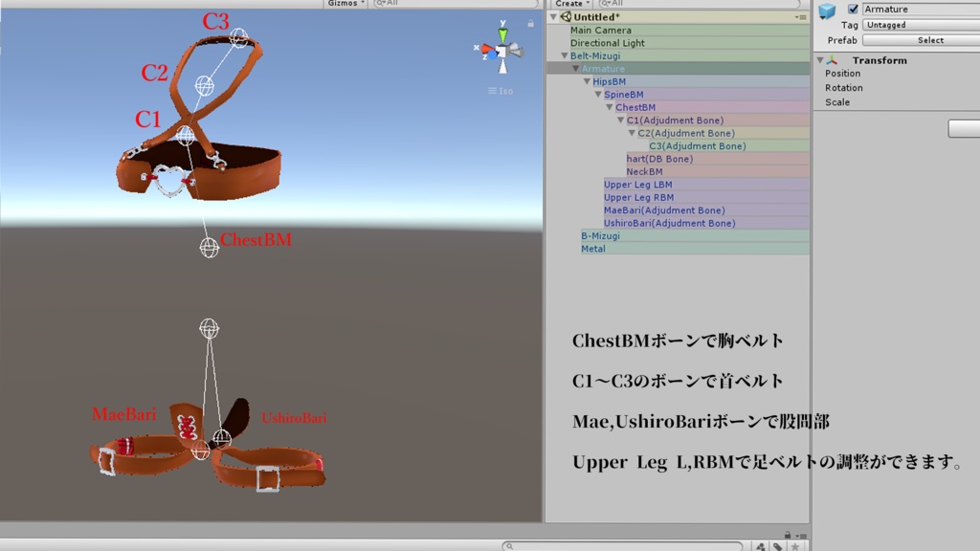The width and height of the screenshot is (980, 551).
Task: Select Metal in Hierarchy
Action: 593,249
